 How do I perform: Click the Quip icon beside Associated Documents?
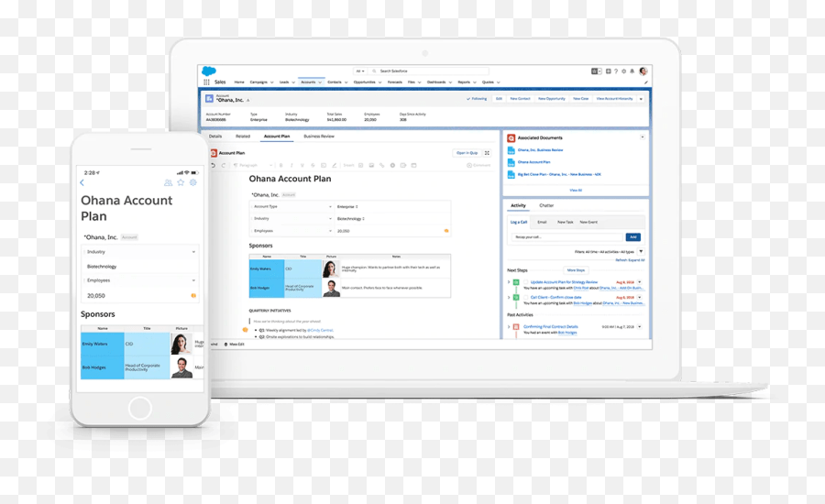point(511,137)
